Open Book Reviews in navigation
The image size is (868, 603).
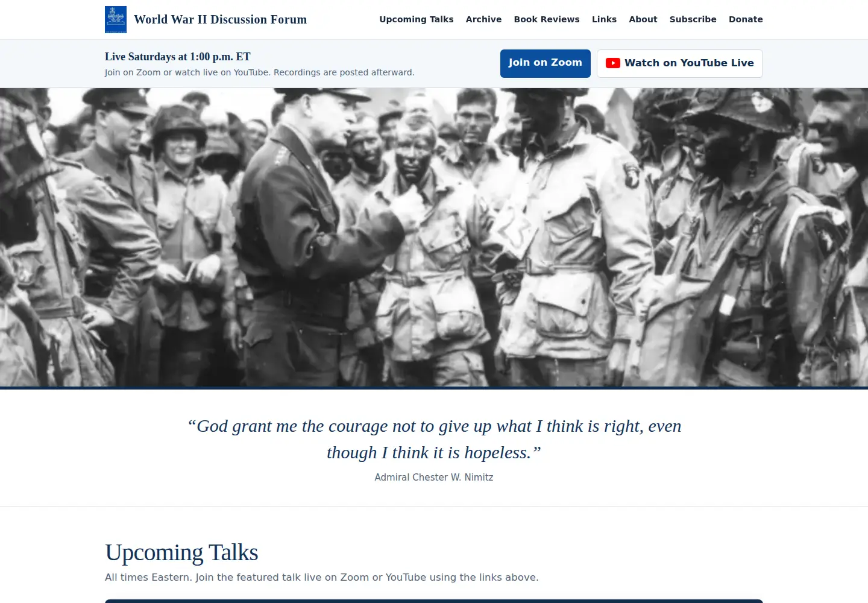pyautogui.click(x=547, y=19)
